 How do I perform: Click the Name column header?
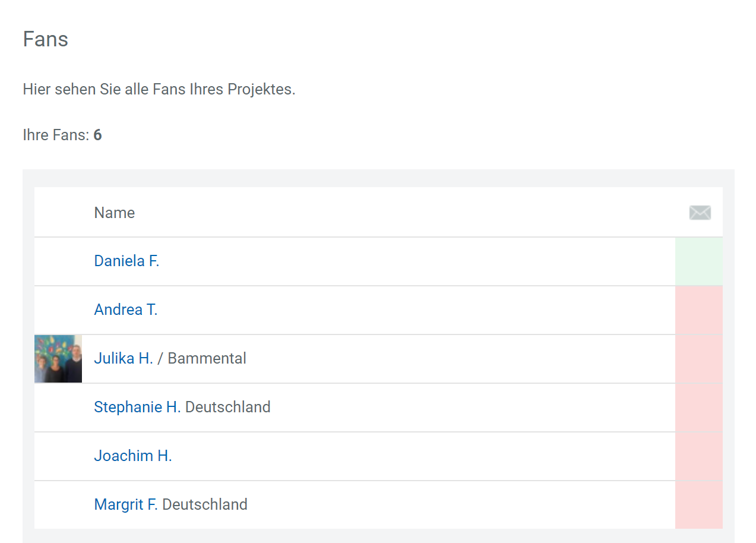click(115, 213)
